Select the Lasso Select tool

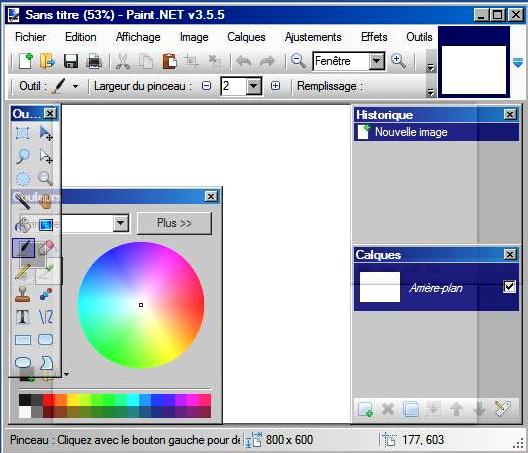click(23, 156)
